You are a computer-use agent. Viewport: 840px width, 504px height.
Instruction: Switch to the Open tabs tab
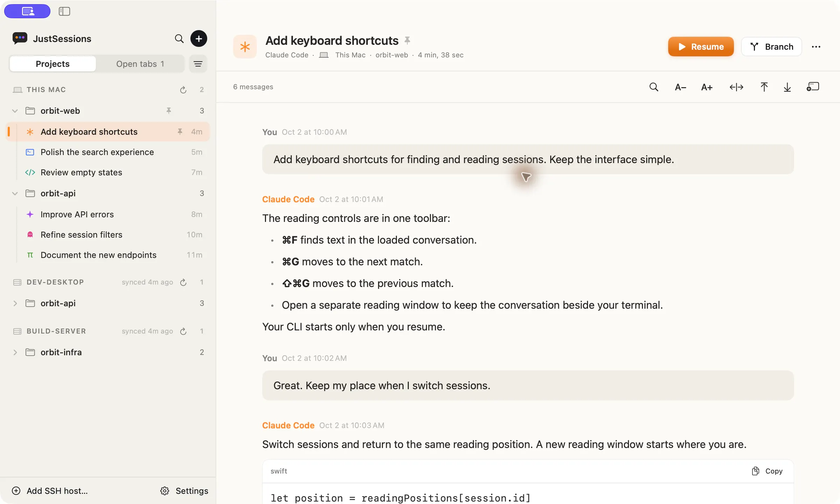[140, 64]
